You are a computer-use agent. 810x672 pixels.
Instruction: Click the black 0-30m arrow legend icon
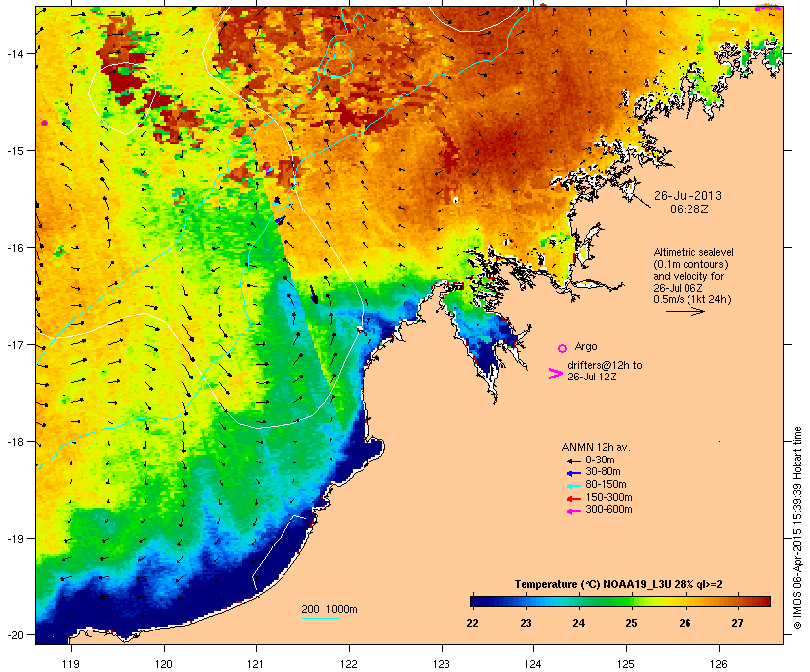573,461
